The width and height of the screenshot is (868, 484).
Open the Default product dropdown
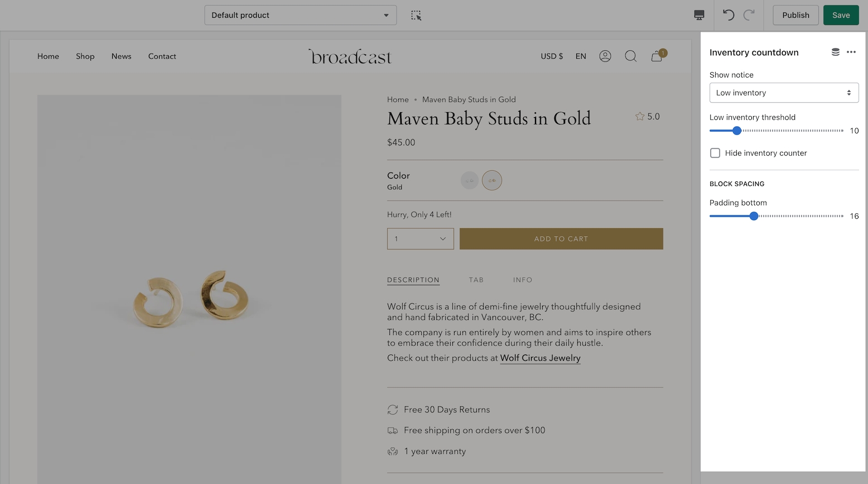pos(300,15)
